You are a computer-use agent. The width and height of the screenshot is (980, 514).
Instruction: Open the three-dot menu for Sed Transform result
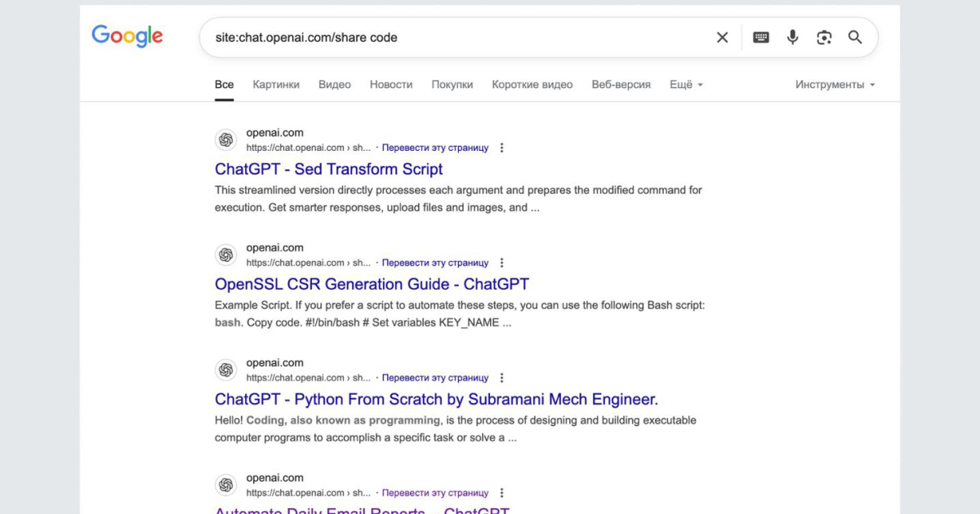click(x=501, y=148)
